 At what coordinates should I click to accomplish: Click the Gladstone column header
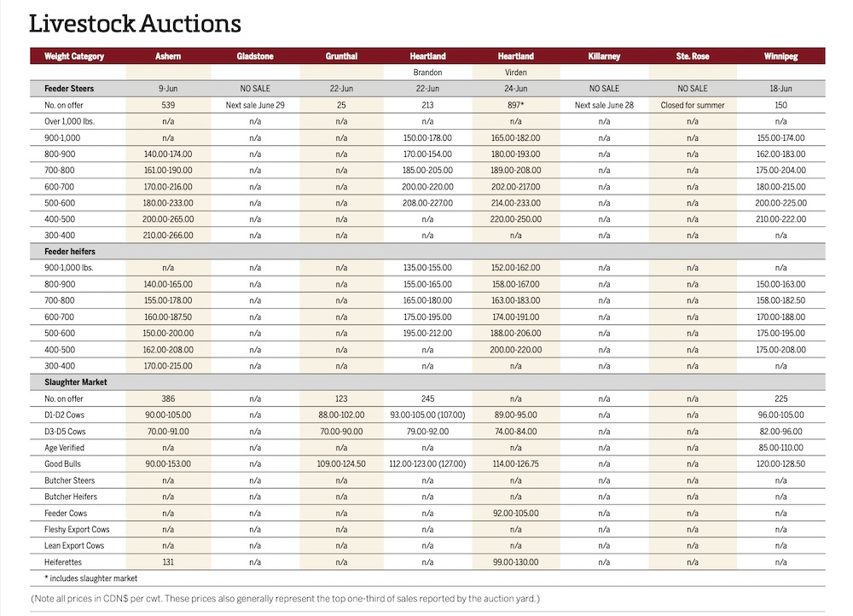255,56
